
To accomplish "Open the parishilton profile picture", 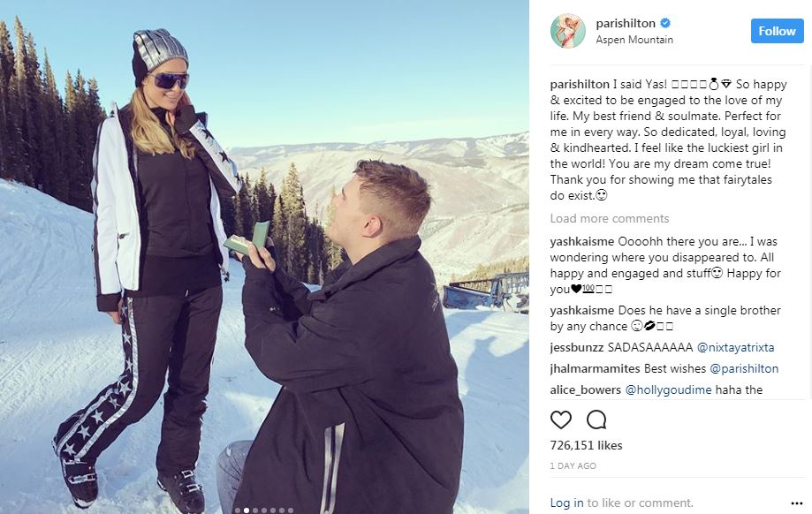I will (x=568, y=31).
